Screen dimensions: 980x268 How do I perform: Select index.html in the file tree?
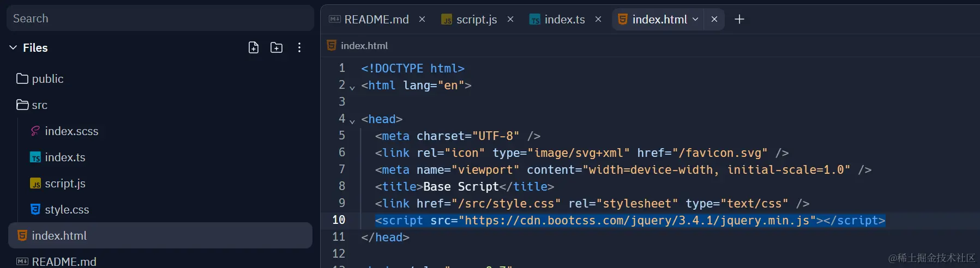pos(160,235)
